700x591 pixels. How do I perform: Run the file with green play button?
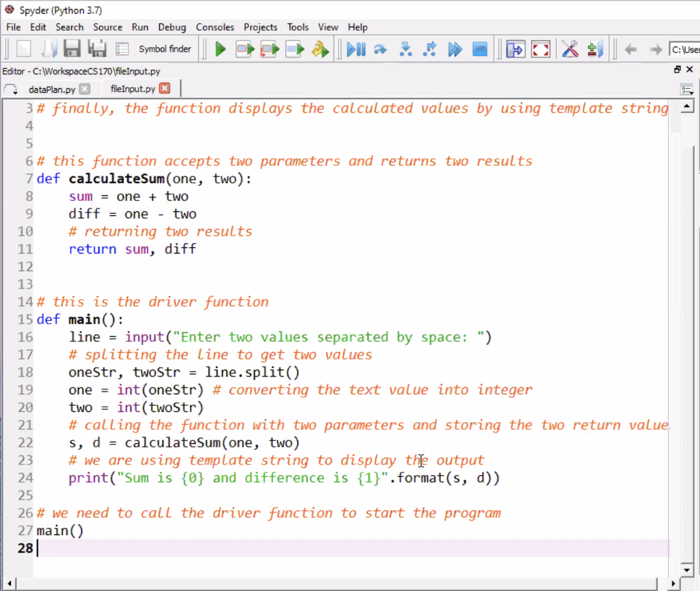[x=220, y=49]
